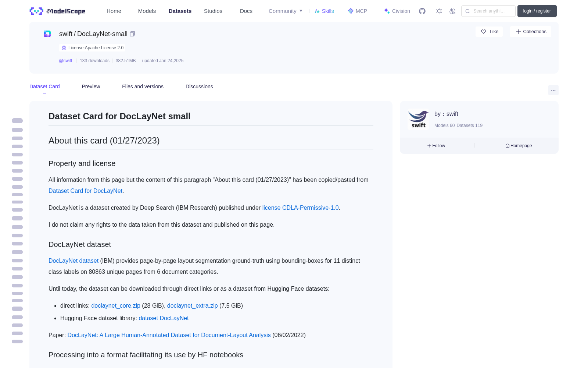The image size is (588, 368).
Task: Open the DocLayNet paper link
Action: click(169, 335)
